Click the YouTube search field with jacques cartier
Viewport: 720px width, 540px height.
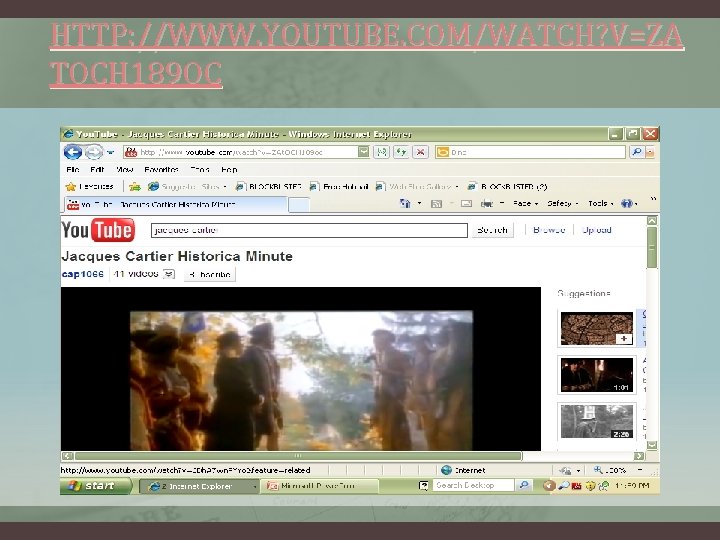tap(309, 230)
